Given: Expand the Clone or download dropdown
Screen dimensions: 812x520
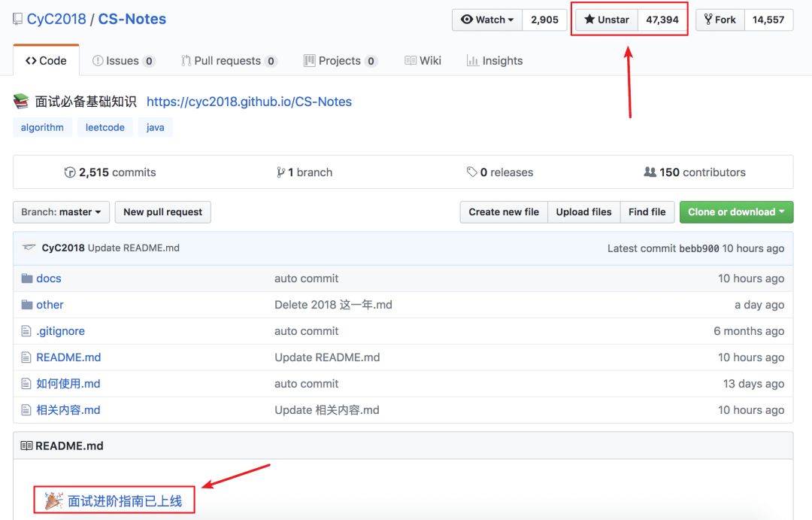Looking at the screenshot, I should [736, 212].
